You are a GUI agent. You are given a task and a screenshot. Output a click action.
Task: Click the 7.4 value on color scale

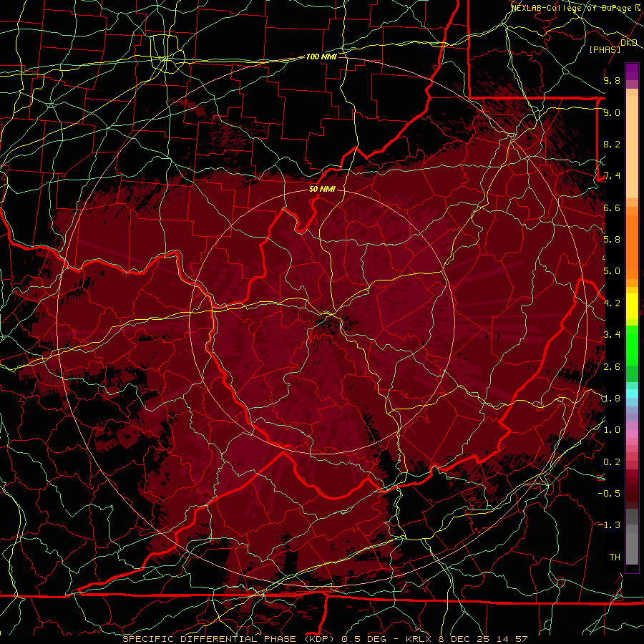click(612, 176)
